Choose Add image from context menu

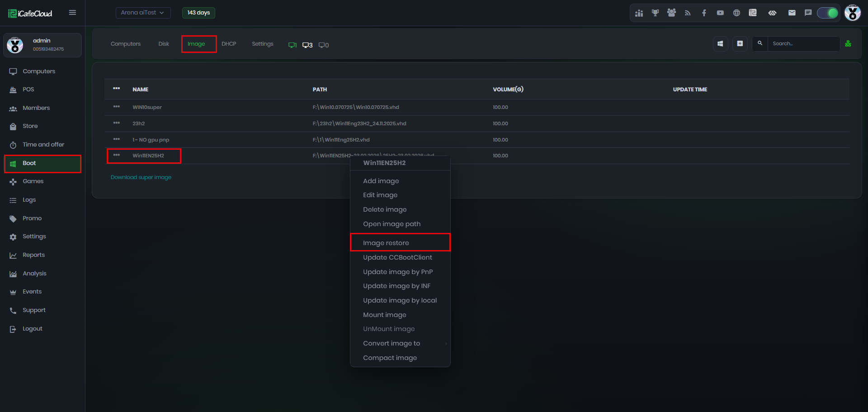(x=400, y=181)
